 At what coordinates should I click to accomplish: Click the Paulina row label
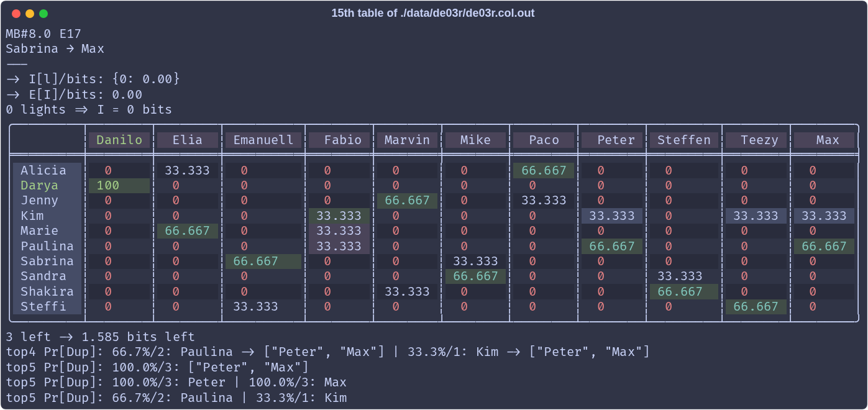(x=47, y=246)
